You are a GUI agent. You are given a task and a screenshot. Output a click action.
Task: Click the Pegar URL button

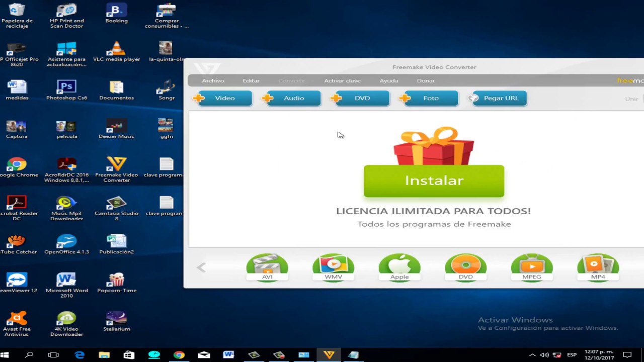click(x=498, y=98)
